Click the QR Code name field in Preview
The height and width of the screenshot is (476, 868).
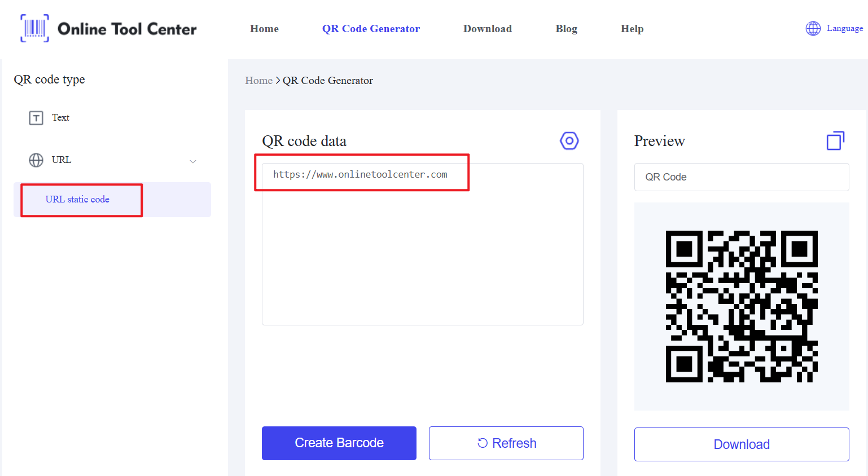tap(741, 177)
